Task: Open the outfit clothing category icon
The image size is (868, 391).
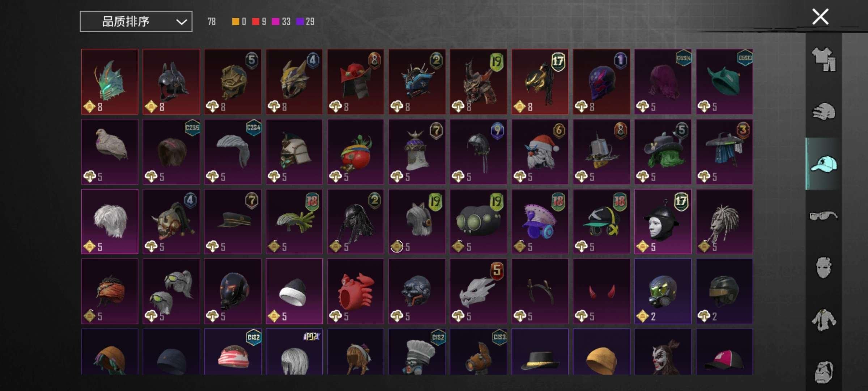Action: click(x=824, y=59)
